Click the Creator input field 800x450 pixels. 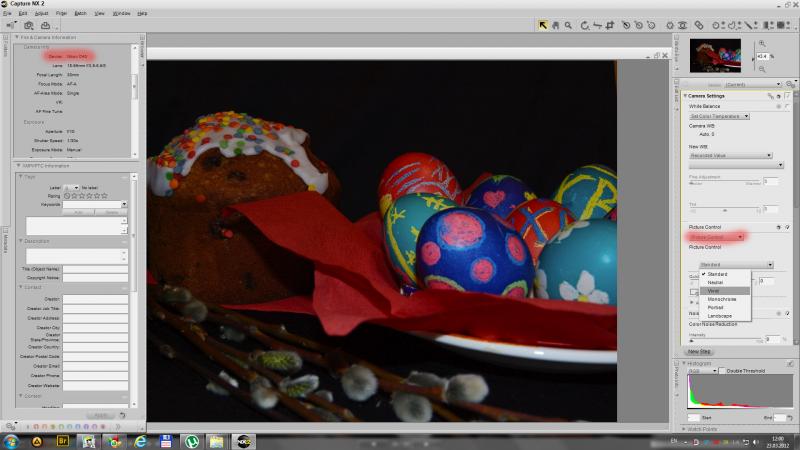pos(95,299)
